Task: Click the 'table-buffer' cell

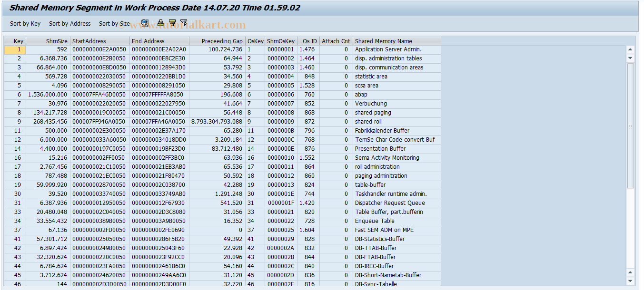Action: tap(397, 185)
